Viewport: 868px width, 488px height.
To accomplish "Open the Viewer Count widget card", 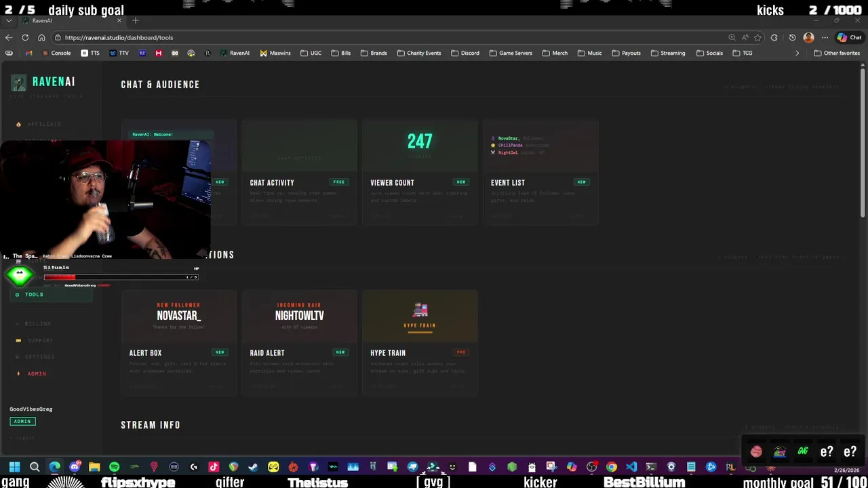I will pyautogui.click(x=420, y=172).
